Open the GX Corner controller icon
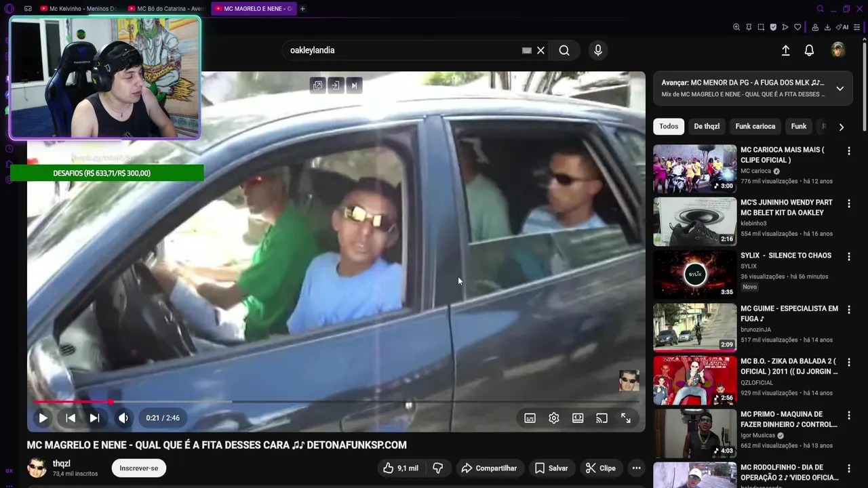Viewport: 868px width, 488px height. (x=28, y=9)
